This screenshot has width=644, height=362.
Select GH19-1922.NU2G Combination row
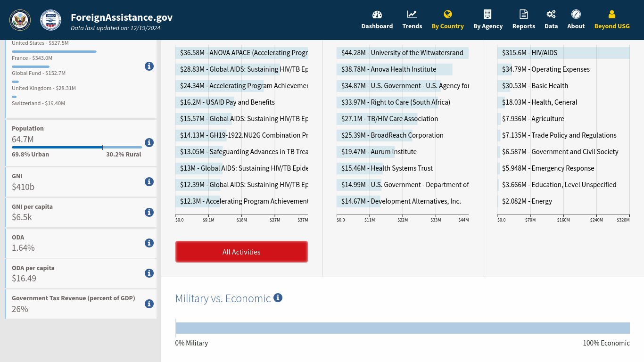pyautogui.click(x=241, y=135)
